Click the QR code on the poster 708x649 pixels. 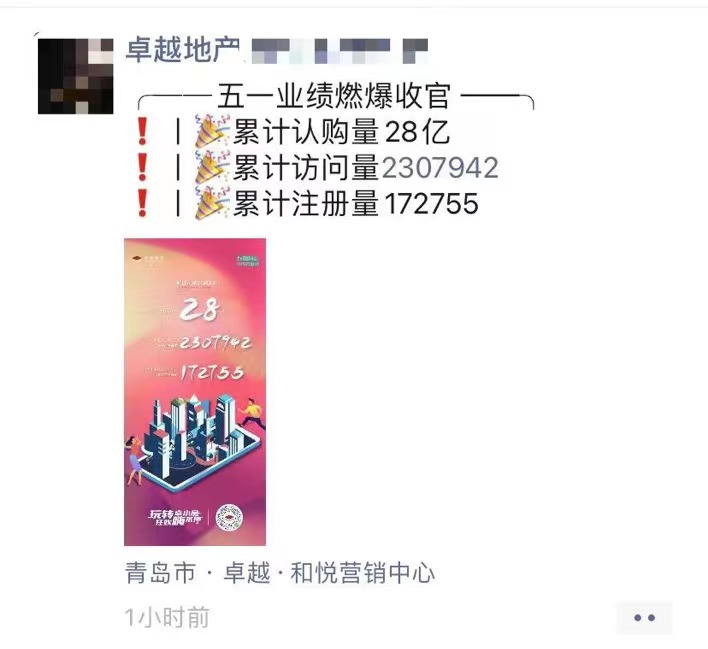click(x=229, y=517)
